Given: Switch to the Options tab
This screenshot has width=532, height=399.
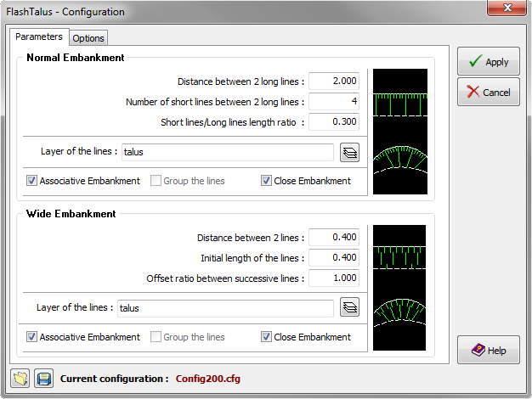Looking at the screenshot, I should click(88, 38).
